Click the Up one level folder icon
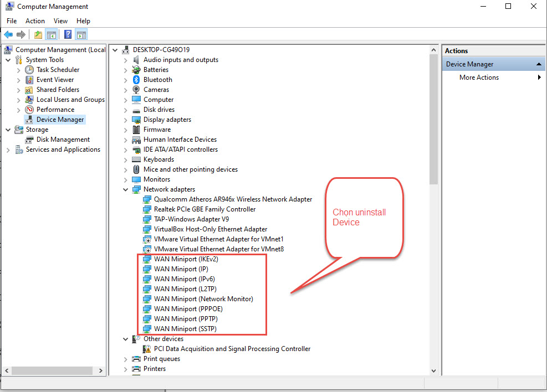The height and width of the screenshot is (392, 547). point(38,34)
